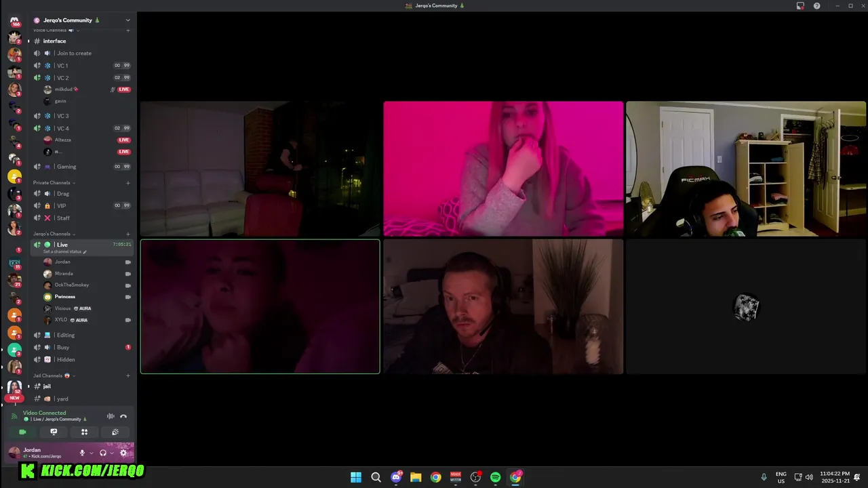Select user Pwincess in Live channel
Viewport: 868px width, 488px height.
point(87,296)
